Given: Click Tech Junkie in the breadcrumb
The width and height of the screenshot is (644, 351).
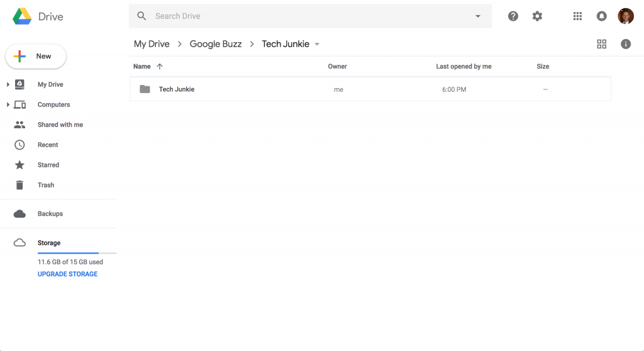Looking at the screenshot, I should (286, 44).
